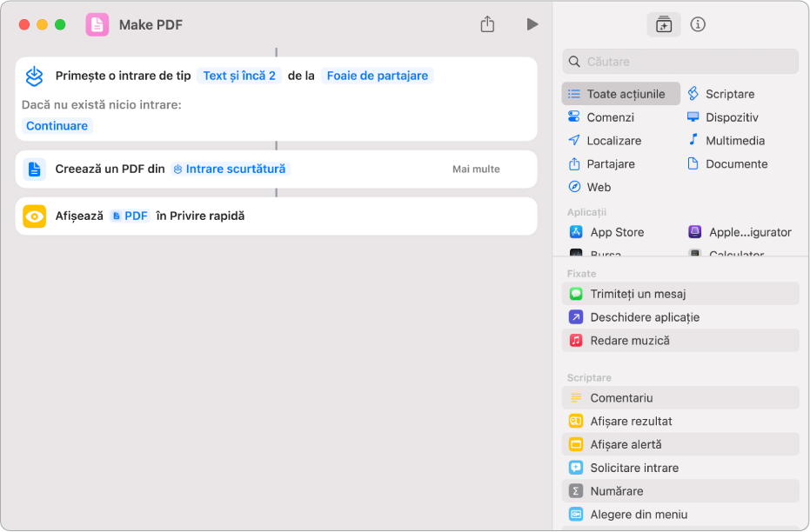Open Documente category
Viewport: 810px width, 532px height.
click(727, 164)
